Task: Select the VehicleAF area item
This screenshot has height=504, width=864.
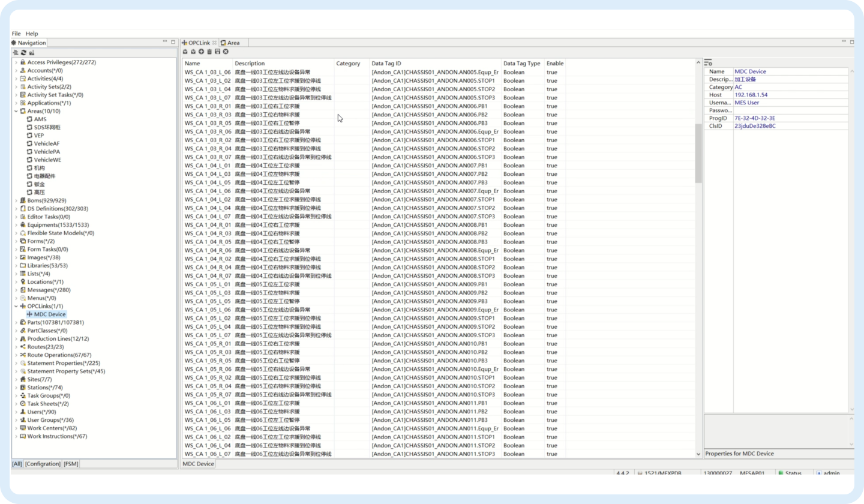Action: coord(46,143)
